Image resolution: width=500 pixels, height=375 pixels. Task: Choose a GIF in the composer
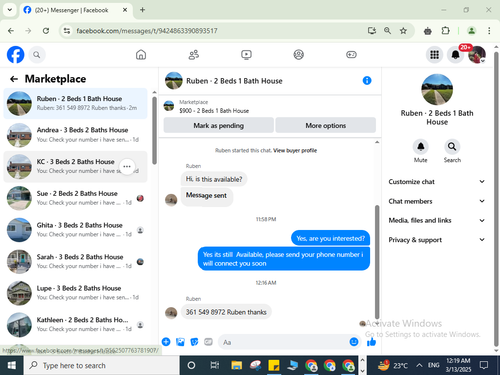click(208, 342)
